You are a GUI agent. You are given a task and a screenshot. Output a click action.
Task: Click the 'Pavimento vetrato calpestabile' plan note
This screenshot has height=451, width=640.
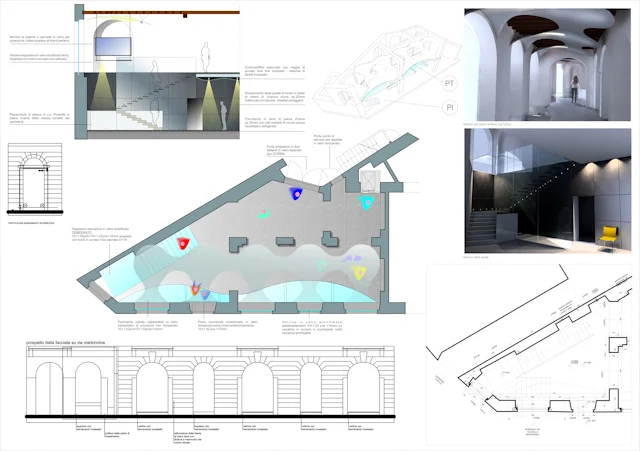point(148,325)
